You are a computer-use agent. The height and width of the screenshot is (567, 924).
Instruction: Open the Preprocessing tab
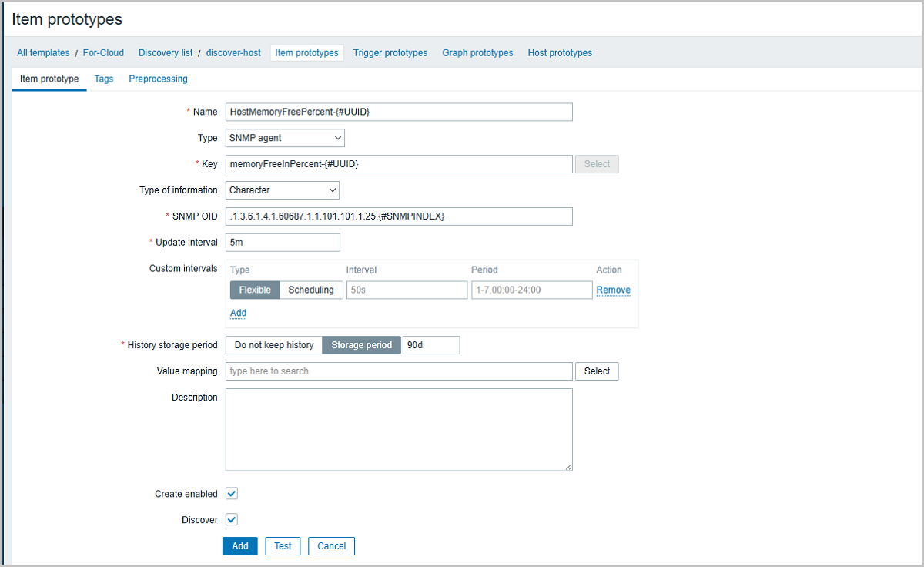pyautogui.click(x=158, y=79)
